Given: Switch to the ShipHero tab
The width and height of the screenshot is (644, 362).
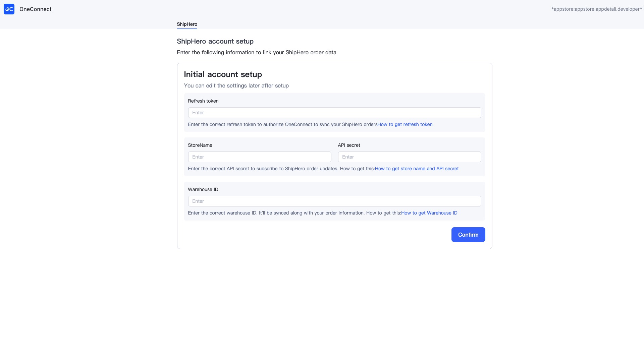Looking at the screenshot, I should [187, 24].
